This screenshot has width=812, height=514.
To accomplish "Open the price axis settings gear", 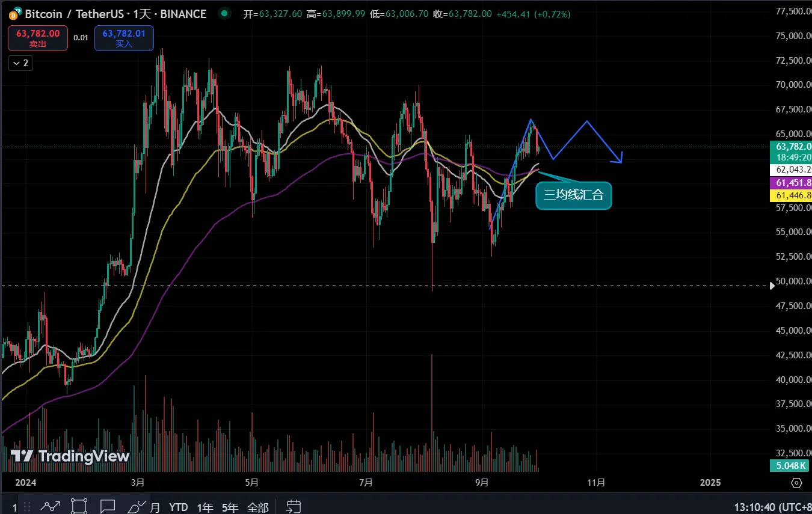I will [796, 483].
